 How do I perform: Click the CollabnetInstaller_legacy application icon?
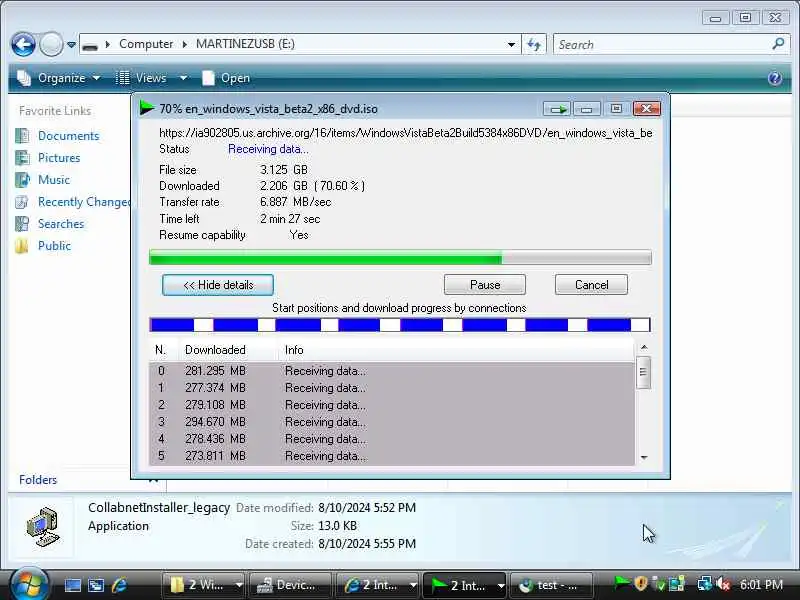[43, 527]
